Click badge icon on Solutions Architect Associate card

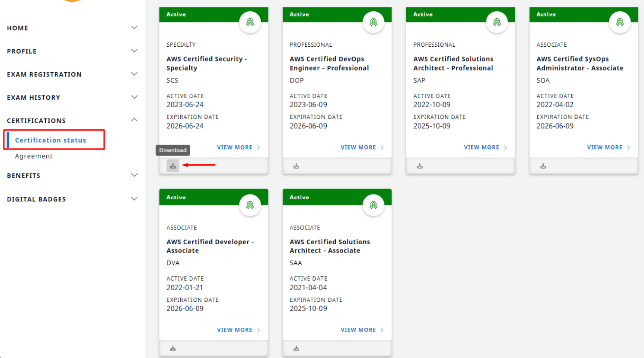373,205
